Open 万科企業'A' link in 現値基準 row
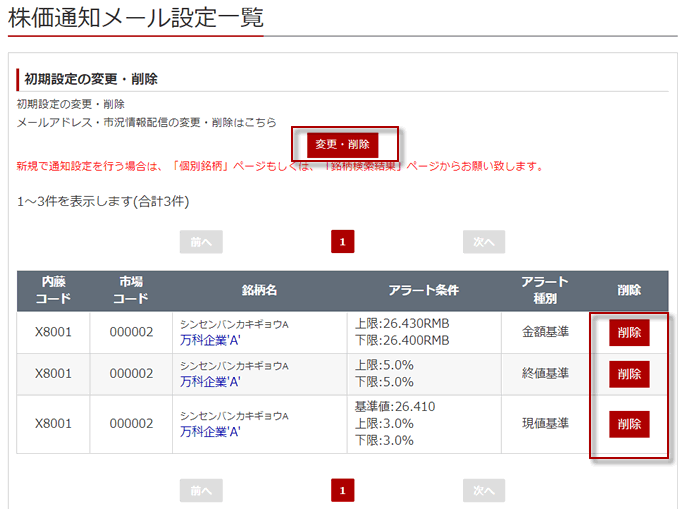The width and height of the screenshot is (680, 509). 210,432
